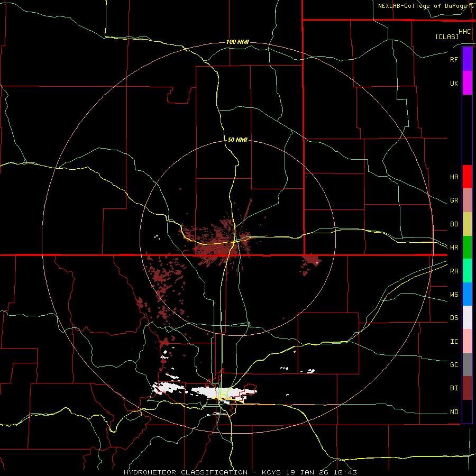The width and height of the screenshot is (476, 476).
Task: Select the salmon GR legend color block
Action: pyautogui.click(x=467, y=200)
